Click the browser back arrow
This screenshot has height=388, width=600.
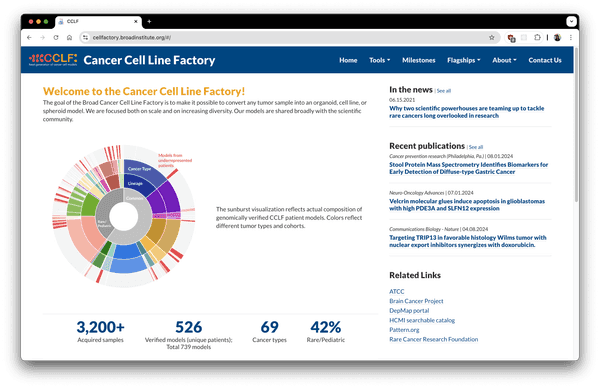pos(29,37)
